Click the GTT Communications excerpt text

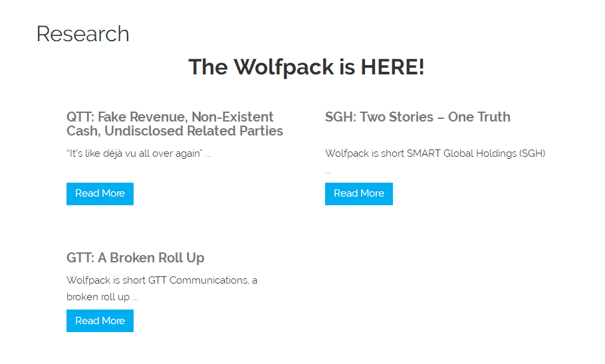pos(162,280)
